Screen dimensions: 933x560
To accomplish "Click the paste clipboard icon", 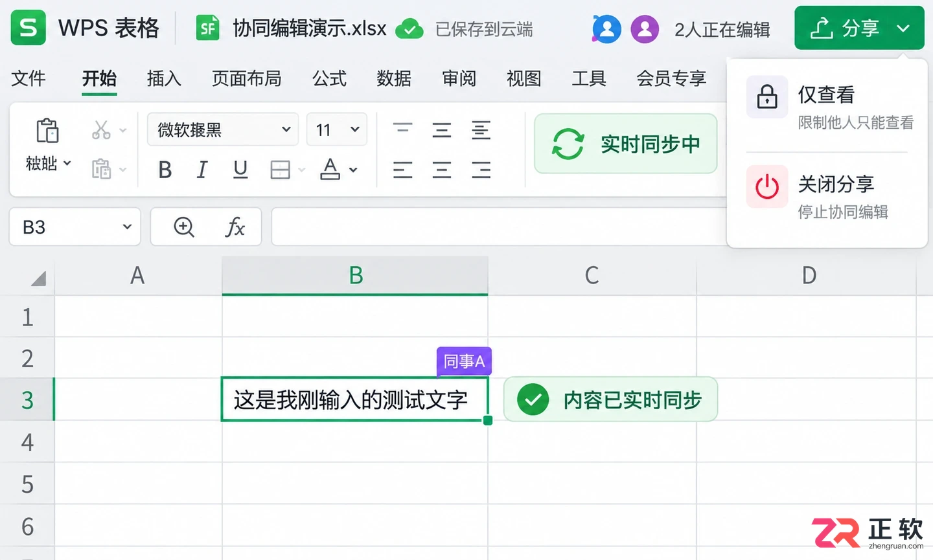I will (47, 130).
